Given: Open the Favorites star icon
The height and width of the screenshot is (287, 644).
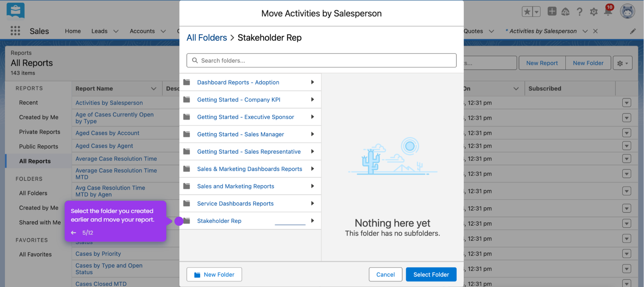Looking at the screenshot, I should coord(527,12).
